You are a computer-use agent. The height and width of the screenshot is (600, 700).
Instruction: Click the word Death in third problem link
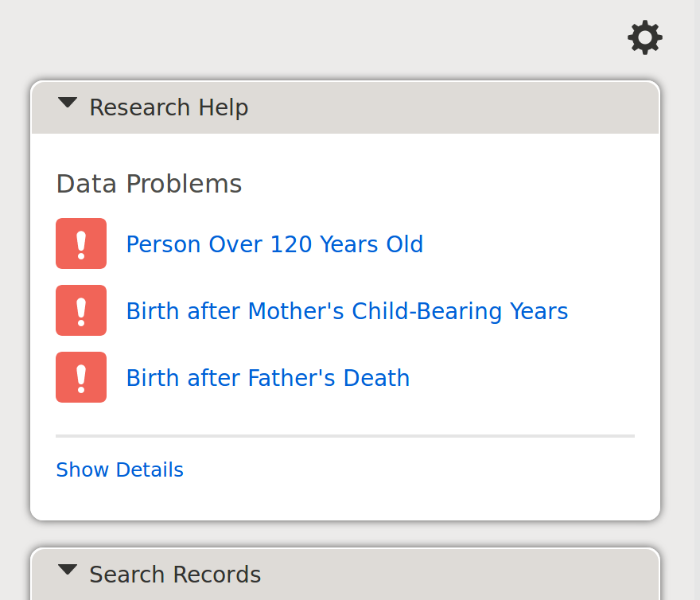pos(376,379)
